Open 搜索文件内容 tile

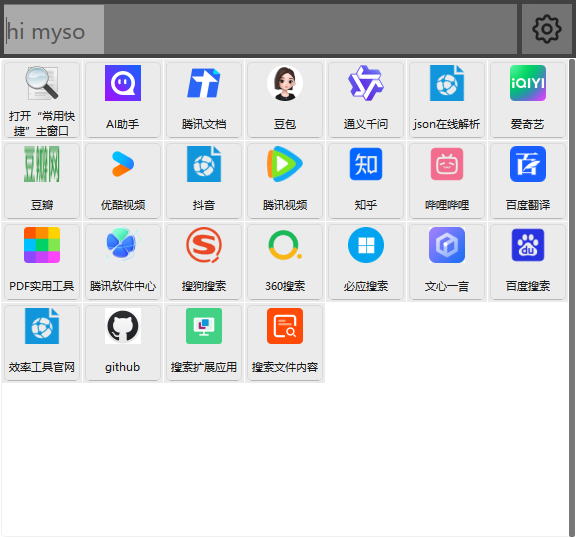click(285, 343)
